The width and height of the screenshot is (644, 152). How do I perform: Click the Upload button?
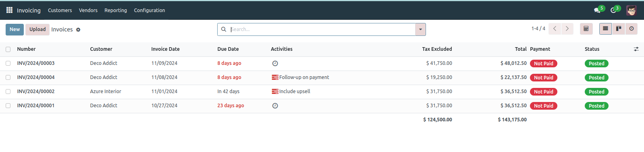click(37, 29)
